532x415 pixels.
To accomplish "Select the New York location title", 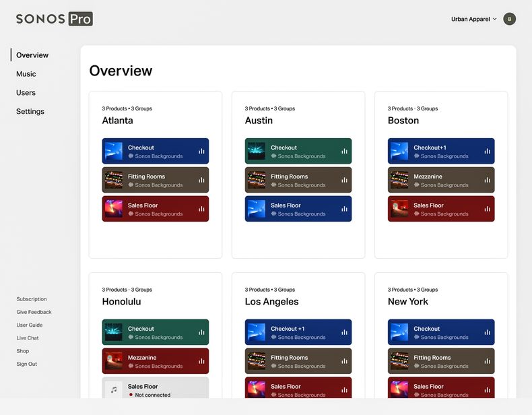I will point(408,302).
